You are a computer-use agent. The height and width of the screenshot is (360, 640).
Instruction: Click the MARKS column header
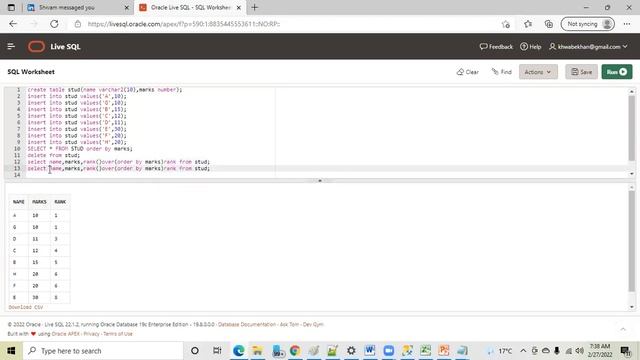(39, 202)
